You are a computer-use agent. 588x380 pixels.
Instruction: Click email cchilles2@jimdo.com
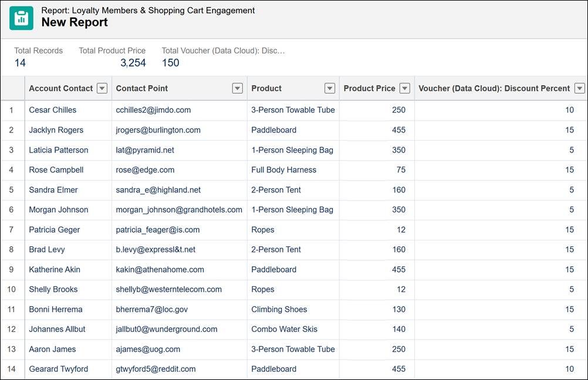153,110
